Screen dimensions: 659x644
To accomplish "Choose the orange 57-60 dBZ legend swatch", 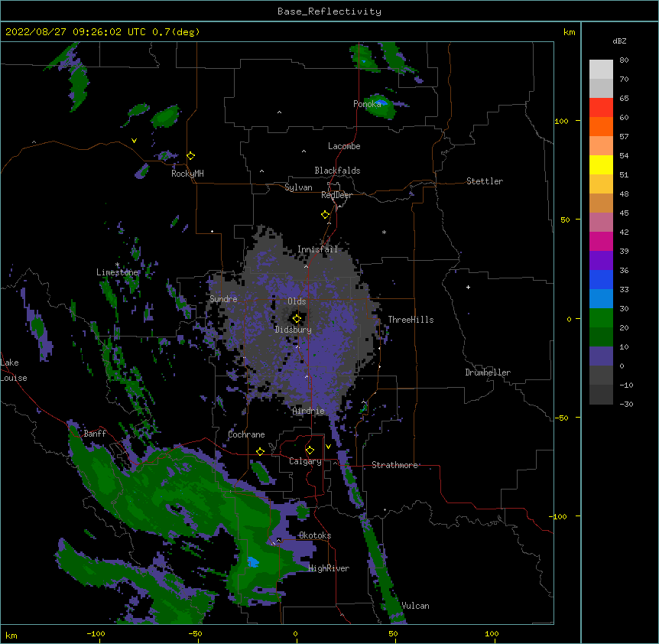I will pyautogui.click(x=601, y=126).
